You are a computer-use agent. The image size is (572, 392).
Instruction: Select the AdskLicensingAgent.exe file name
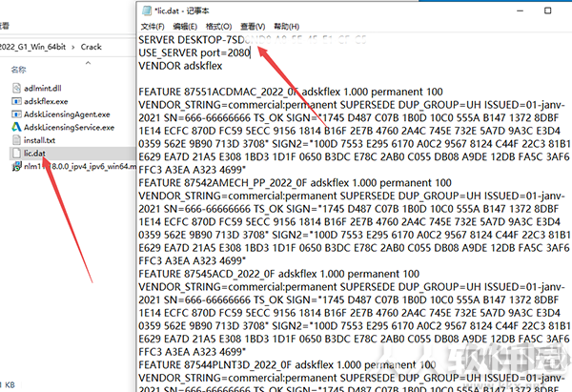(x=67, y=114)
